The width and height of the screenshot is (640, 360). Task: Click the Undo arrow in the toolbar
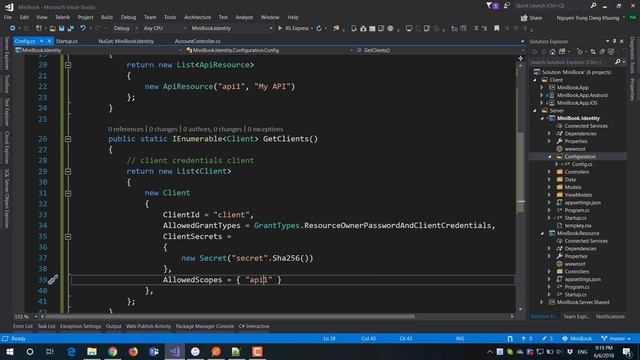83,28
